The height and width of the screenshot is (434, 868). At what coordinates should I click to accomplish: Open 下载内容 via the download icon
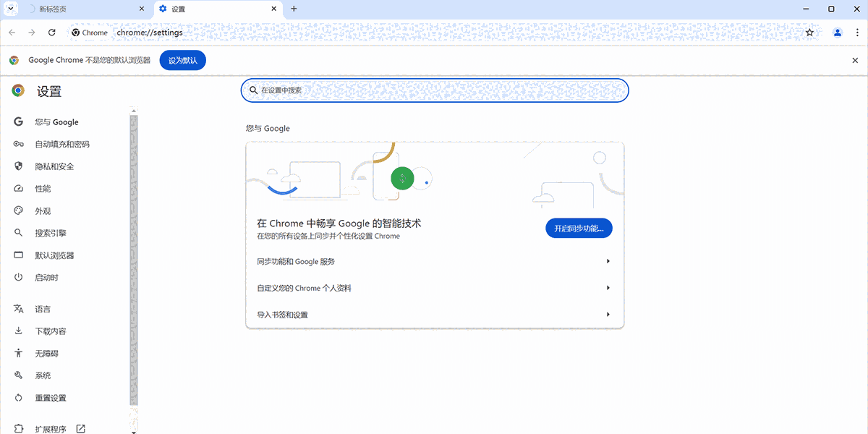(x=19, y=331)
